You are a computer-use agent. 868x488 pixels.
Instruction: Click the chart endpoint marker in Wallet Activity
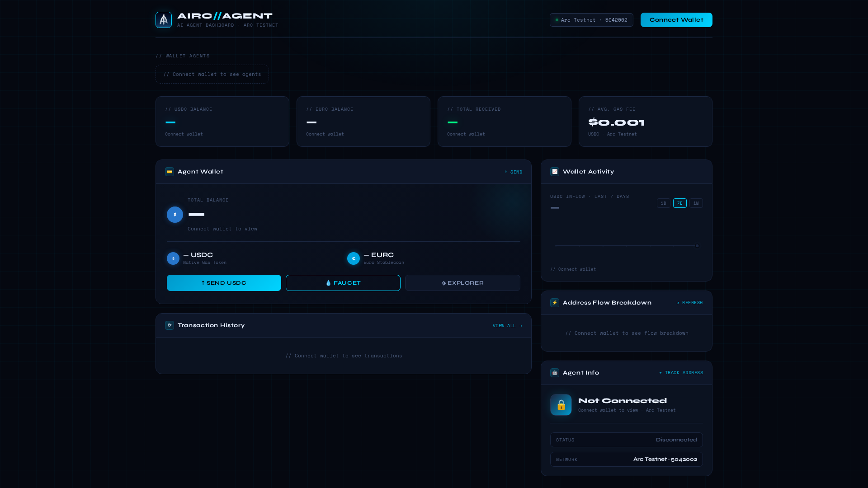point(697,246)
